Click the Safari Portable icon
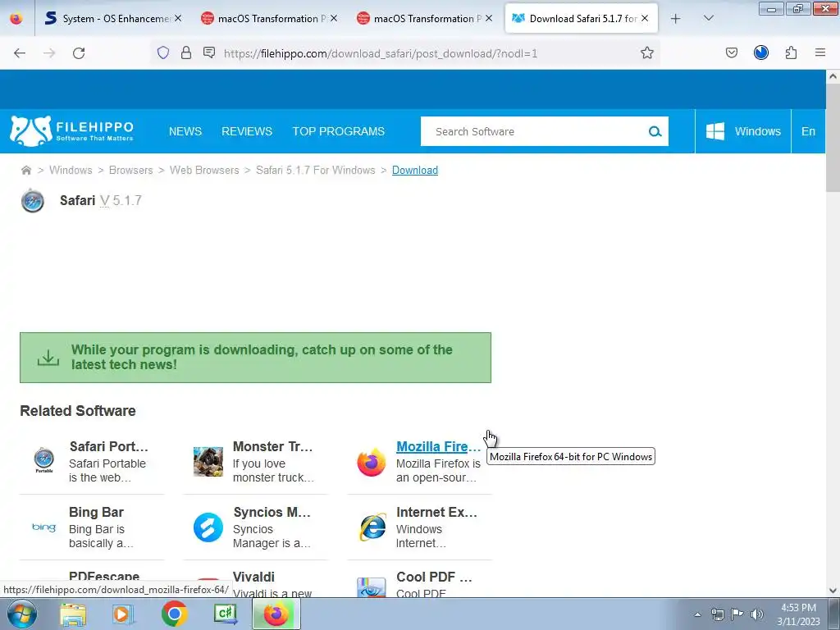The height and width of the screenshot is (630, 840). click(44, 461)
